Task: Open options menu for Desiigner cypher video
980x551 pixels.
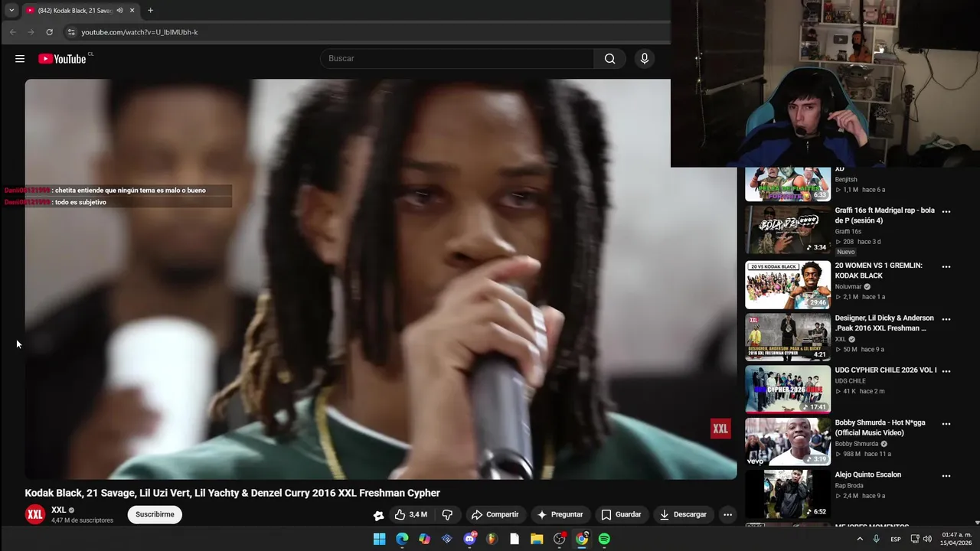Action: (946, 319)
